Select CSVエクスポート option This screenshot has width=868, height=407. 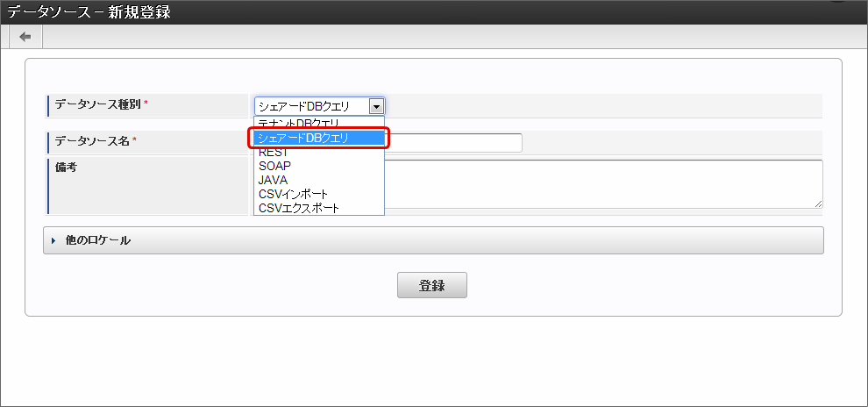click(319, 208)
